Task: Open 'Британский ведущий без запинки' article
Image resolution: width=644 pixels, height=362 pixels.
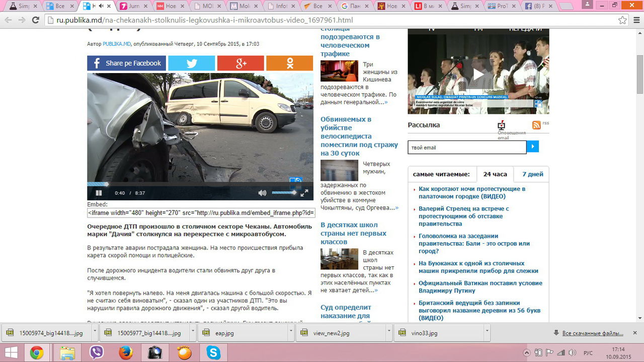Action: point(479,311)
